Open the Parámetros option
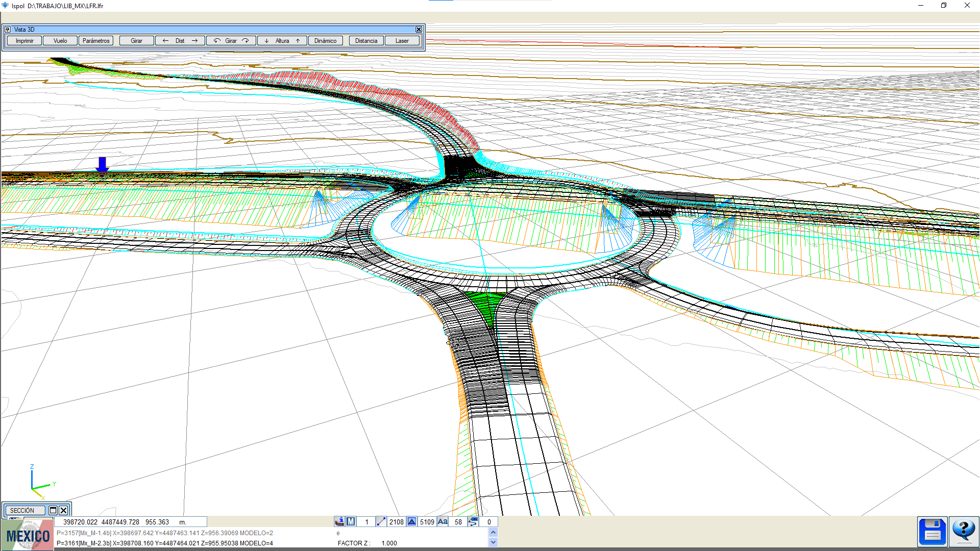Screen dimensions: 980x551 [96, 41]
